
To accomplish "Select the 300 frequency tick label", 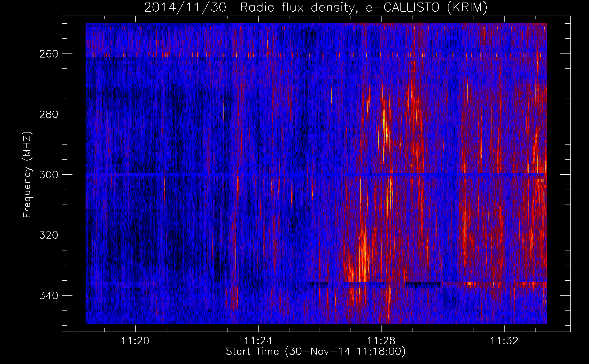I will point(49,175).
